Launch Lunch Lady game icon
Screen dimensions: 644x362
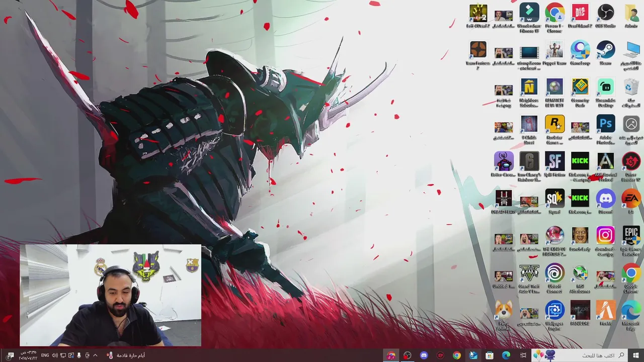[x=580, y=239]
